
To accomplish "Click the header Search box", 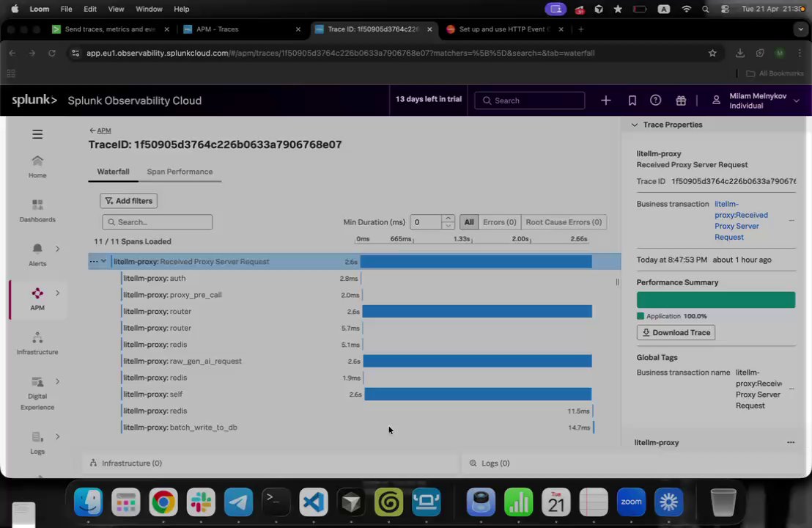I will (529, 100).
